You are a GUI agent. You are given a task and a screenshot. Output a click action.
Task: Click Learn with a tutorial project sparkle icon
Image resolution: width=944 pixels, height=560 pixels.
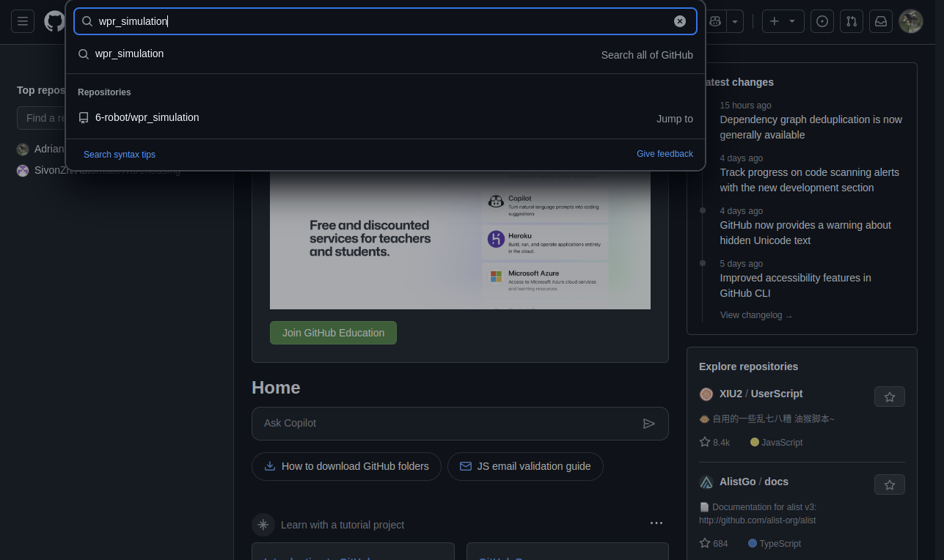(x=263, y=525)
